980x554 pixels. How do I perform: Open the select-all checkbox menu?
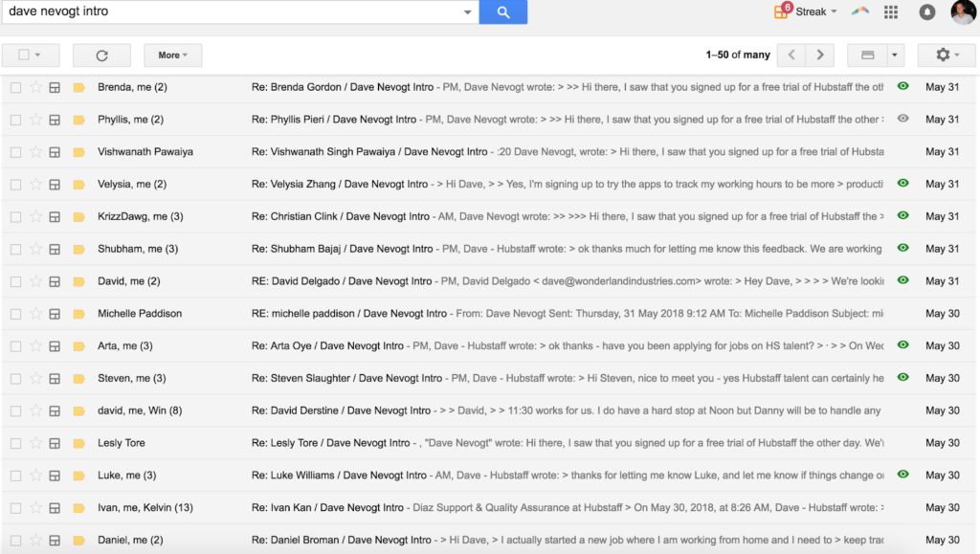(37, 55)
